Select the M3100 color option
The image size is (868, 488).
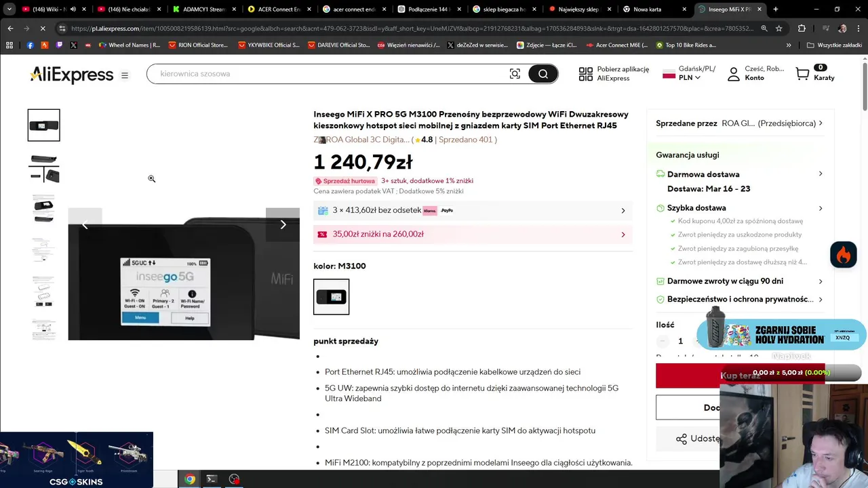(332, 297)
